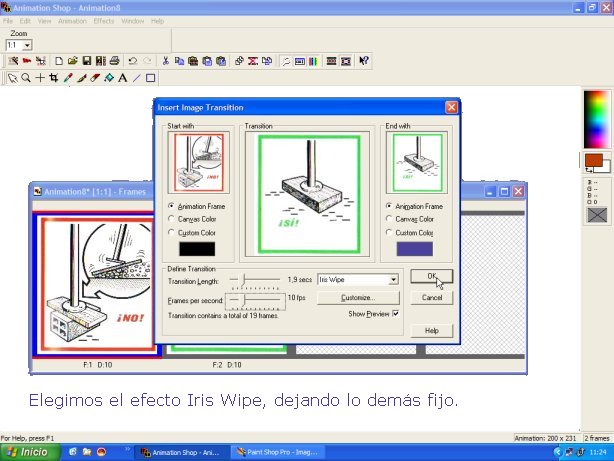Click the Customize... button
The width and height of the screenshot is (614, 461).
358,298
